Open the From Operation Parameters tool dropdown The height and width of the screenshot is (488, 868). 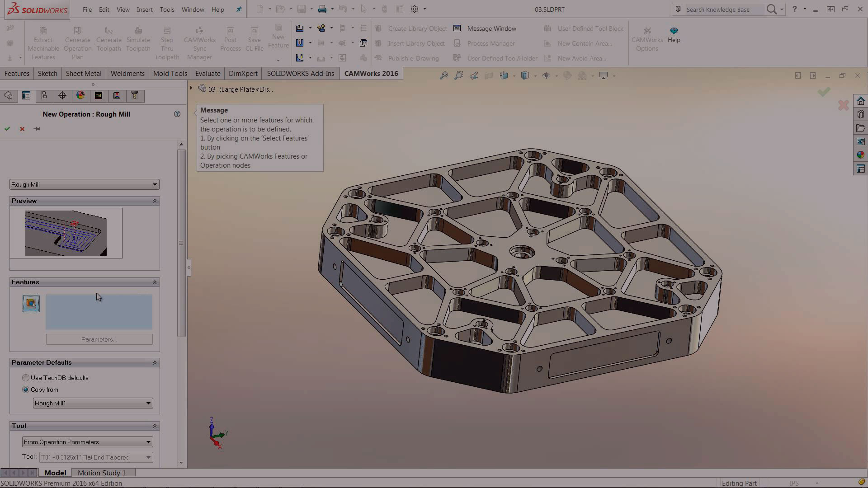[x=88, y=442]
